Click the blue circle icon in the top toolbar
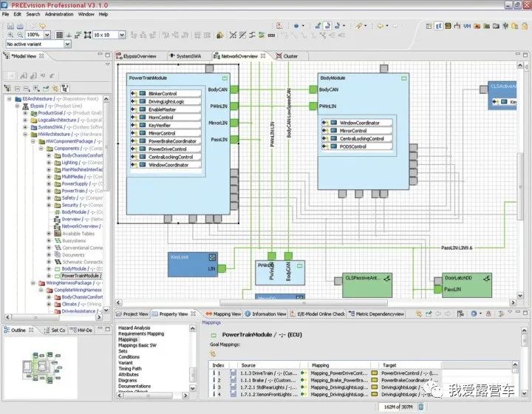The image size is (532, 414). [296, 26]
